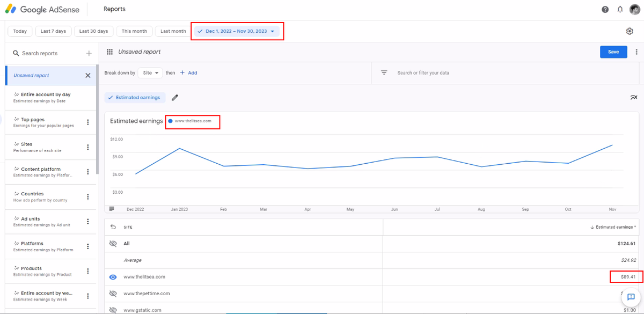Open the account profile avatar
Viewport: 644px width, 314px height.
[x=635, y=9]
